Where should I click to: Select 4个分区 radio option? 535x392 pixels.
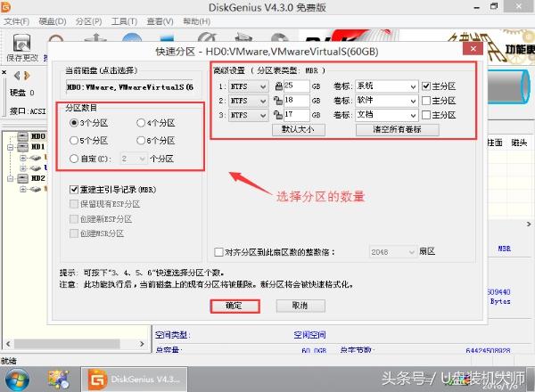click(x=141, y=123)
